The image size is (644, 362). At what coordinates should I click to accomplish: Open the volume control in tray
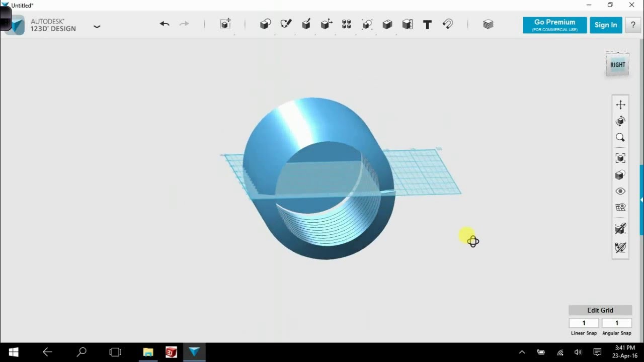pyautogui.click(x=578, y=352)
